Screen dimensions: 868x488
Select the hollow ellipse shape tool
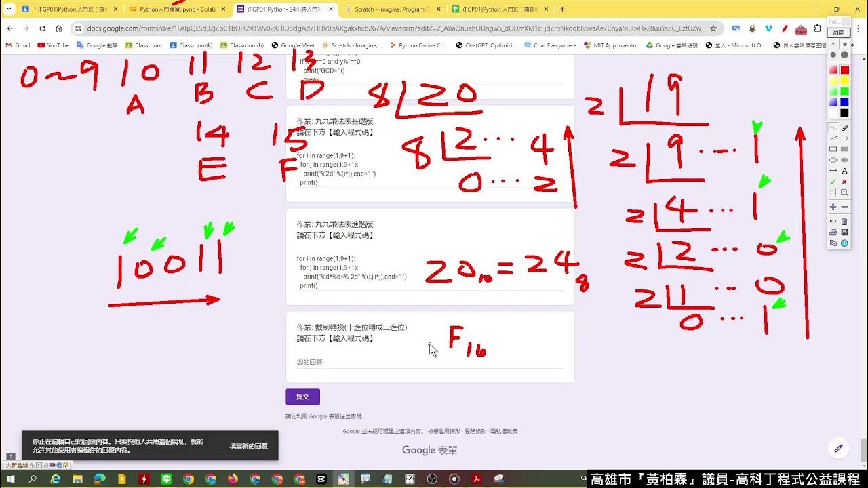833,160
